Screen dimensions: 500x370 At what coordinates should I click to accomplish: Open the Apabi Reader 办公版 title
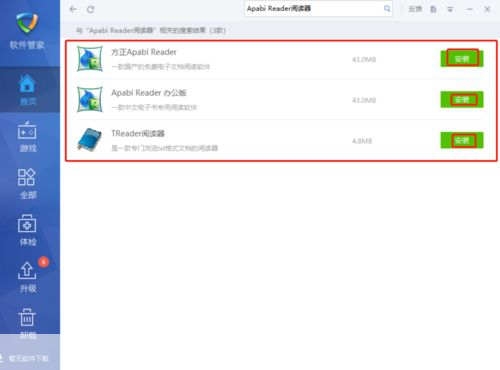(149, 93)
